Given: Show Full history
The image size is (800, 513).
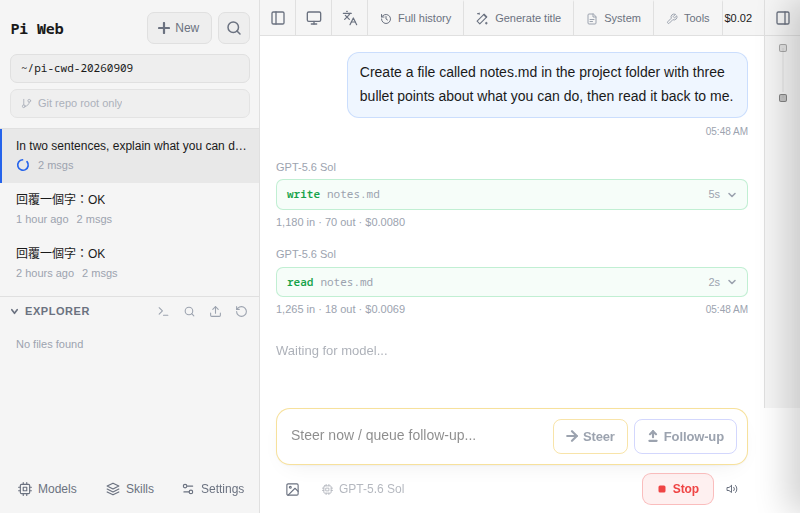Looking at the screenshot, I should coord(416,18).
